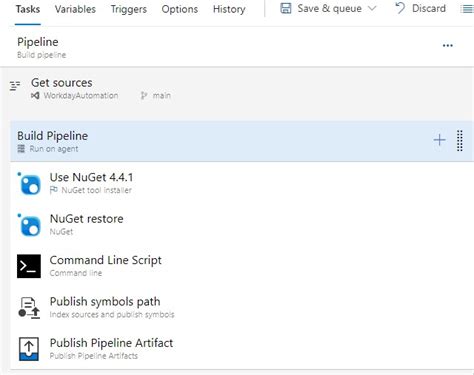Click the command line terminal icon
Screen dimensions: 474x375
29,266
